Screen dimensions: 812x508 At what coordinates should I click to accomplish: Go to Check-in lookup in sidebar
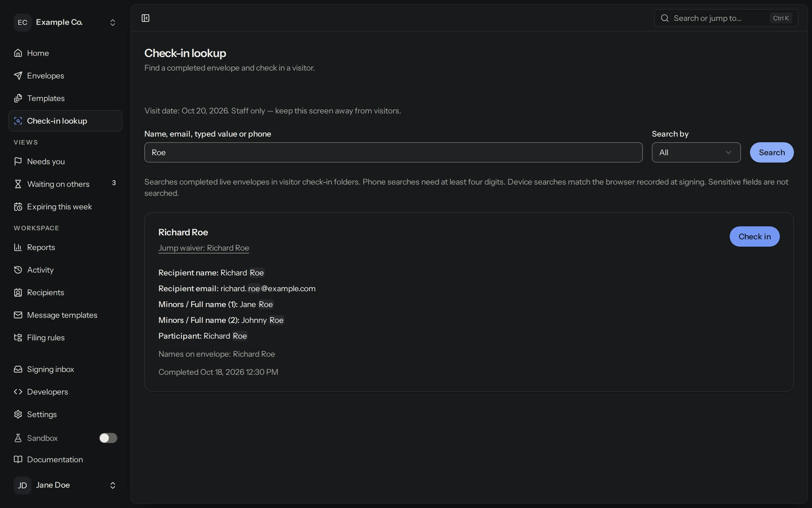pos(65,121)
